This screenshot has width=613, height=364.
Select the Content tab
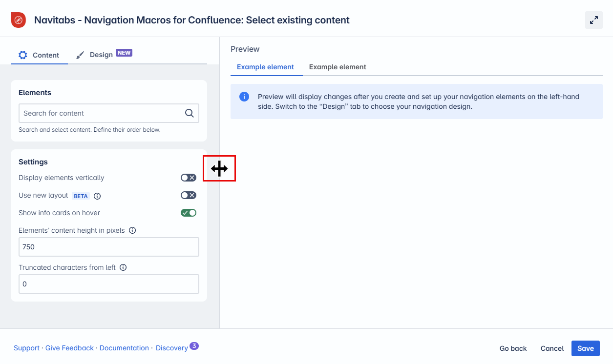coord(39,55)
